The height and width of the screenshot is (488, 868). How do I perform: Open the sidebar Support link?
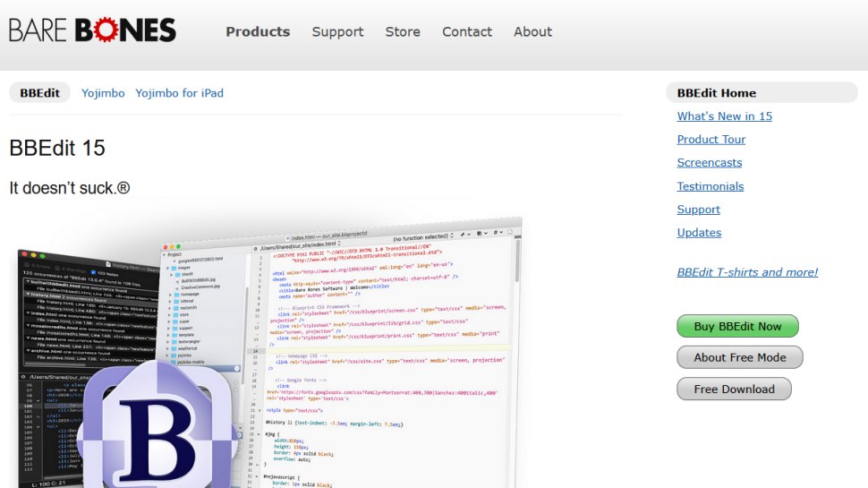(698, 210)
